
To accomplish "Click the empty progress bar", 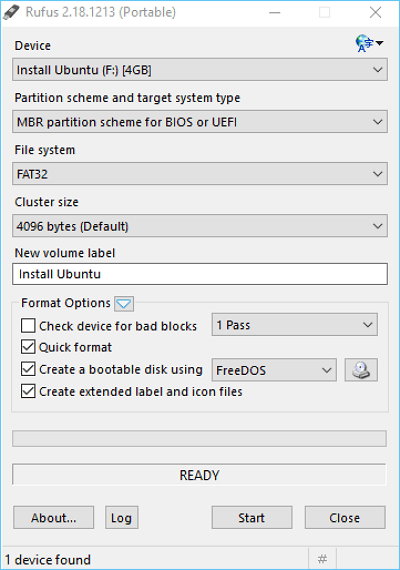I will pos(199,438).
